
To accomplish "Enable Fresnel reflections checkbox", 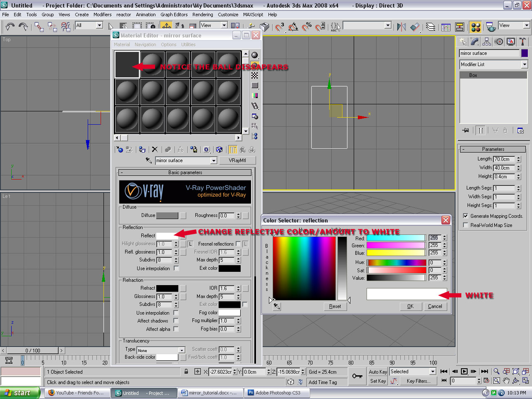I will click(x=238, y=244).
